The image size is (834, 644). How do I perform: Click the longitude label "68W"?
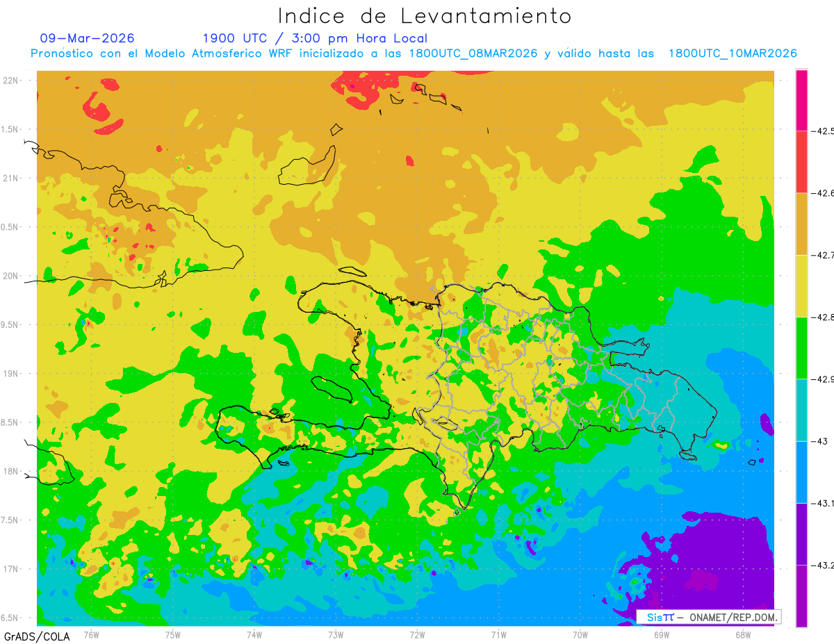click(x=743, y=634)
